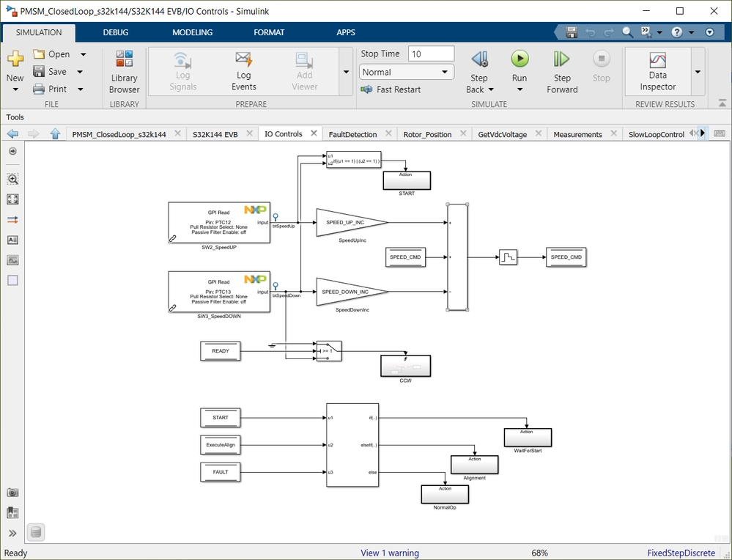
Task: Click the Tools label
Action: point(15,117)
